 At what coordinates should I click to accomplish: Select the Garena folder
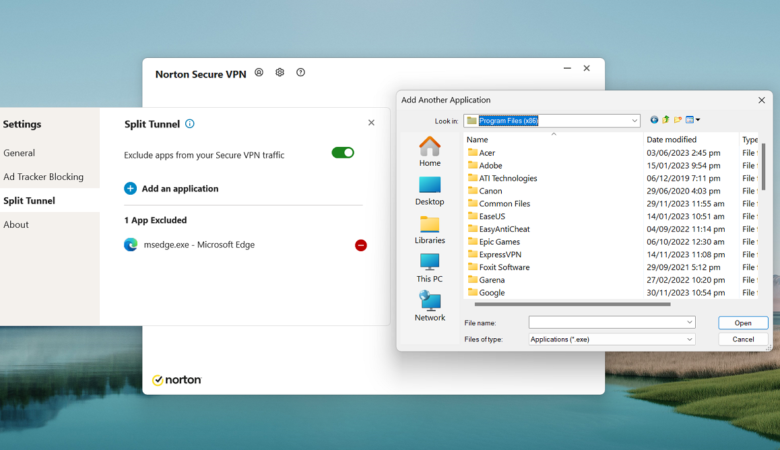[x=487, y=280]
